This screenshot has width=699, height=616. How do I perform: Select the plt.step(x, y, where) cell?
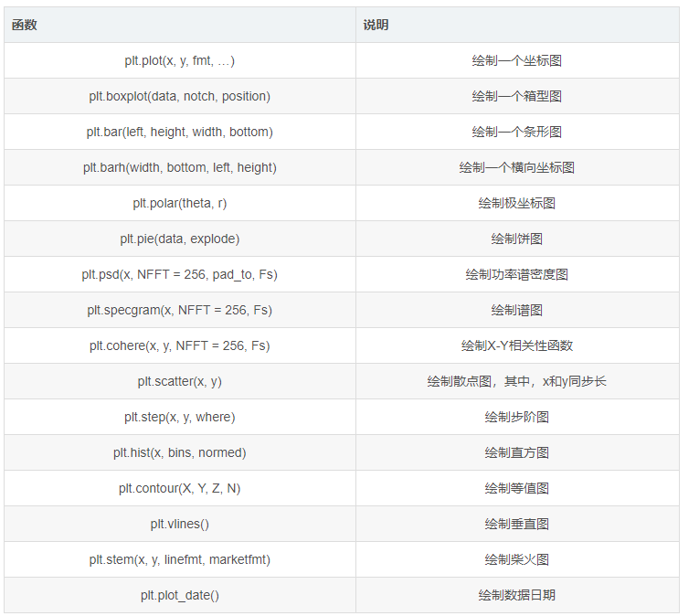click(x=180, y=418)
